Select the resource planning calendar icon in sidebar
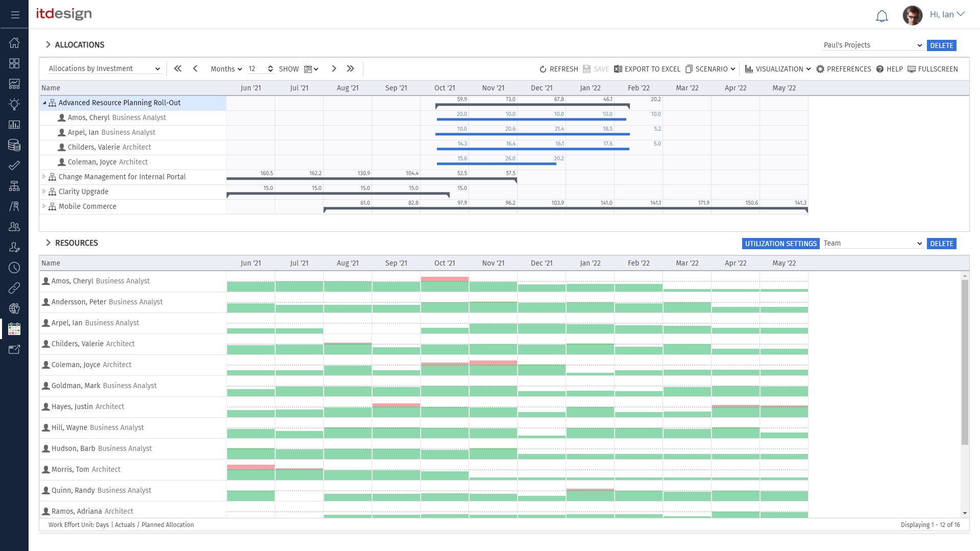The height and width of the screenshot is (551, 980). (14, 329)
